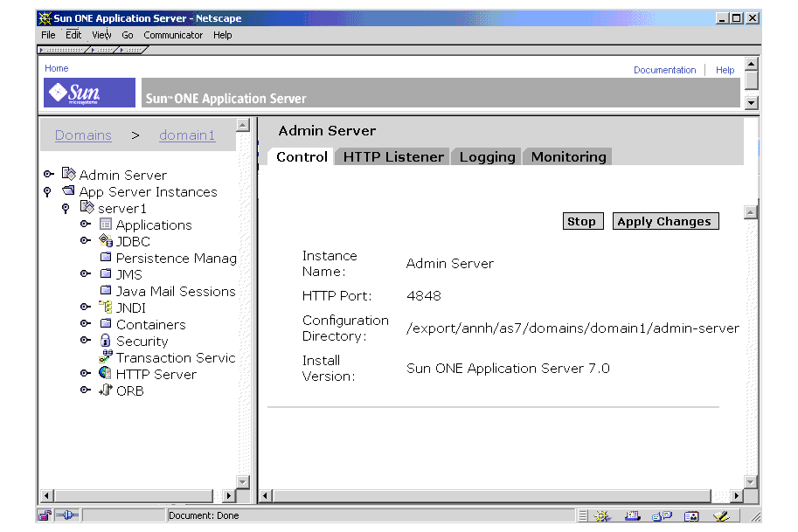The width and height of the screenshot is (798, 532).
Task: Open the Edit menu
Action: (x=73, y=35)
